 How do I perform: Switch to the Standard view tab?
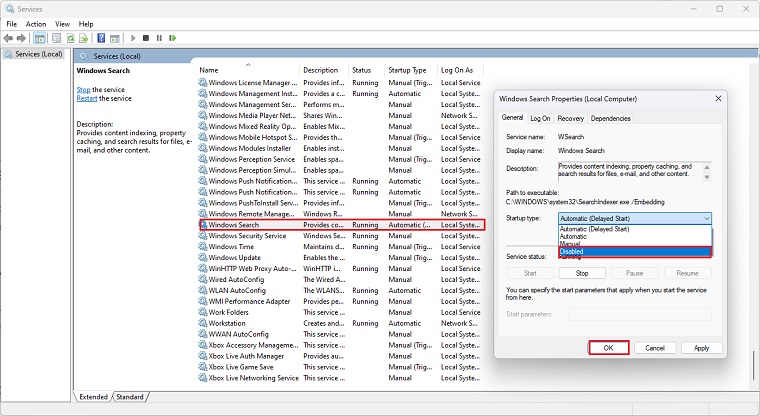pos(130,397)
